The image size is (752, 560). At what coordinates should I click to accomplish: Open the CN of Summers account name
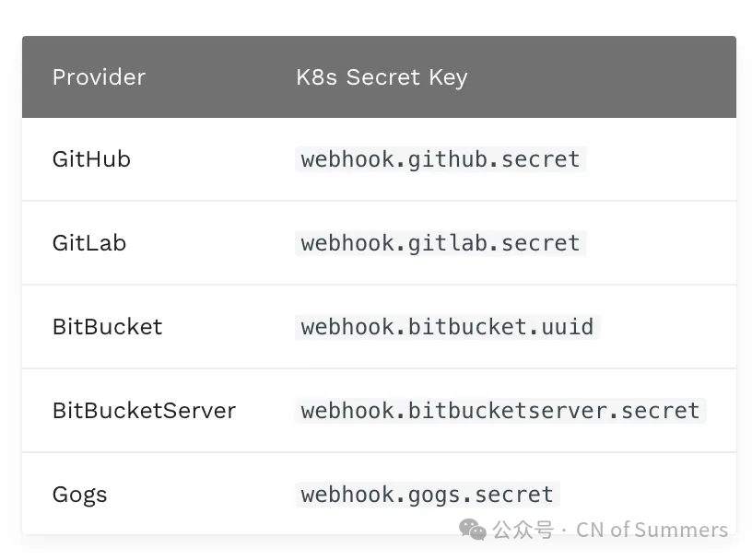point(652,530)
